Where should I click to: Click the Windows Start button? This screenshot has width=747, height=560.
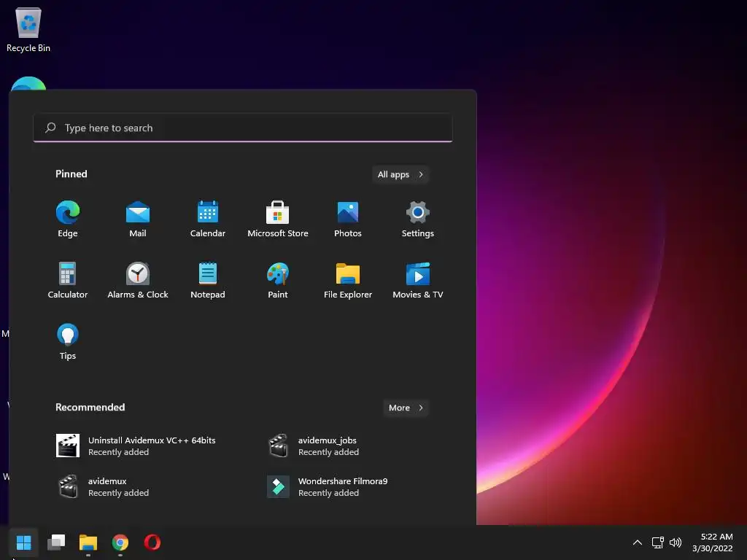[23, 542]
